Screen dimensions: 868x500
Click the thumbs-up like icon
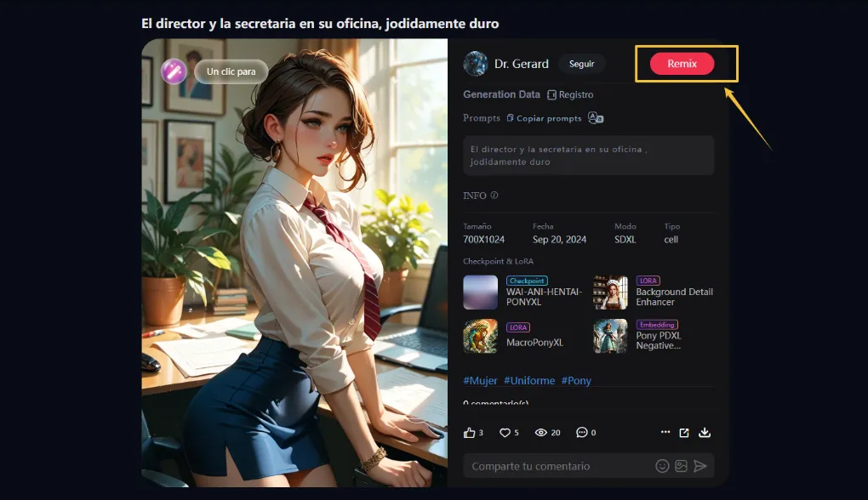pyautogui.click(x=469, y=433)
